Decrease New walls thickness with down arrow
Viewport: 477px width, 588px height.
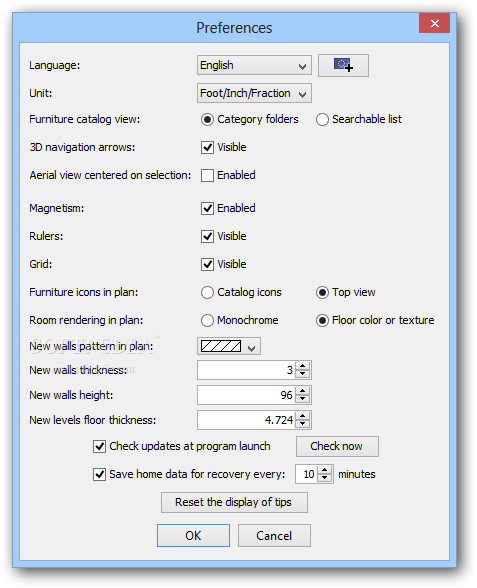303,374
